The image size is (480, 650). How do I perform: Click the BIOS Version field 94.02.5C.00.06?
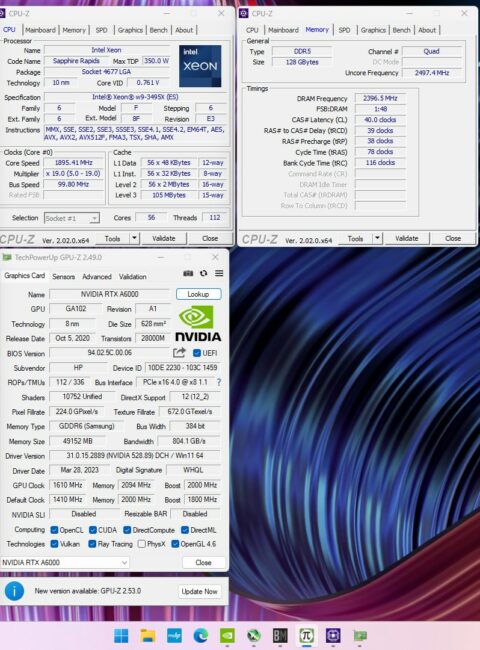pyautogui.click(x=109, y=353)
